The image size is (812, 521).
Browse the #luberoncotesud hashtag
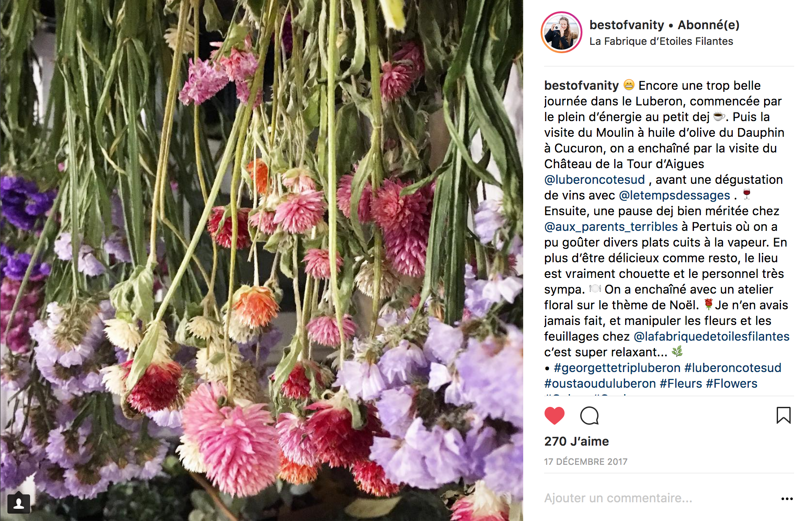point(733,368)
